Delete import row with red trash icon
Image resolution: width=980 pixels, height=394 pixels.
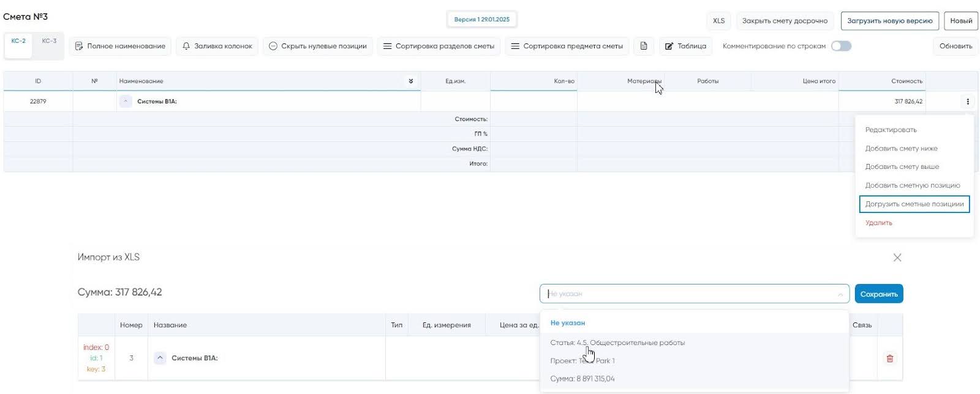[889, 359]
